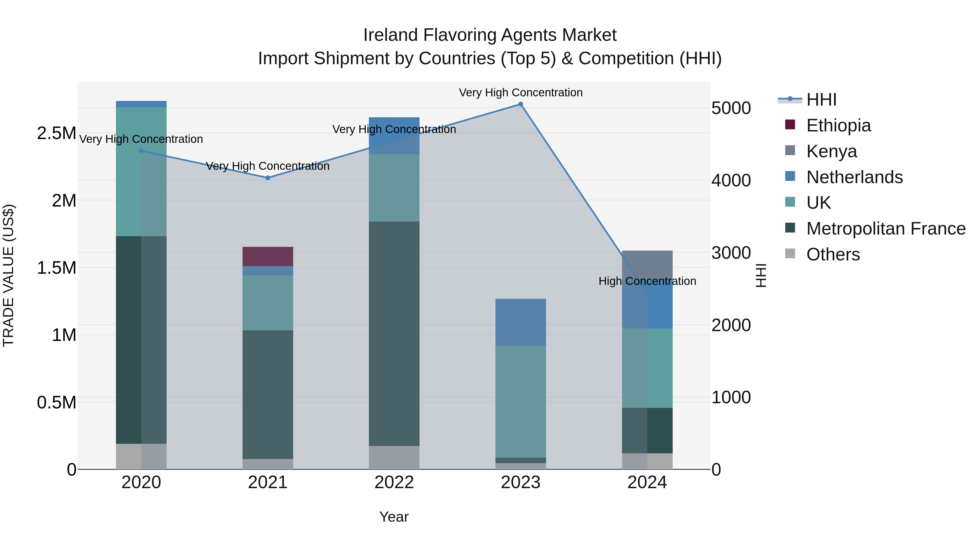980x551 pixels.
Task: Click the HHI line marker legend icon
Action: pyautogui.click(x=790, y=99)
